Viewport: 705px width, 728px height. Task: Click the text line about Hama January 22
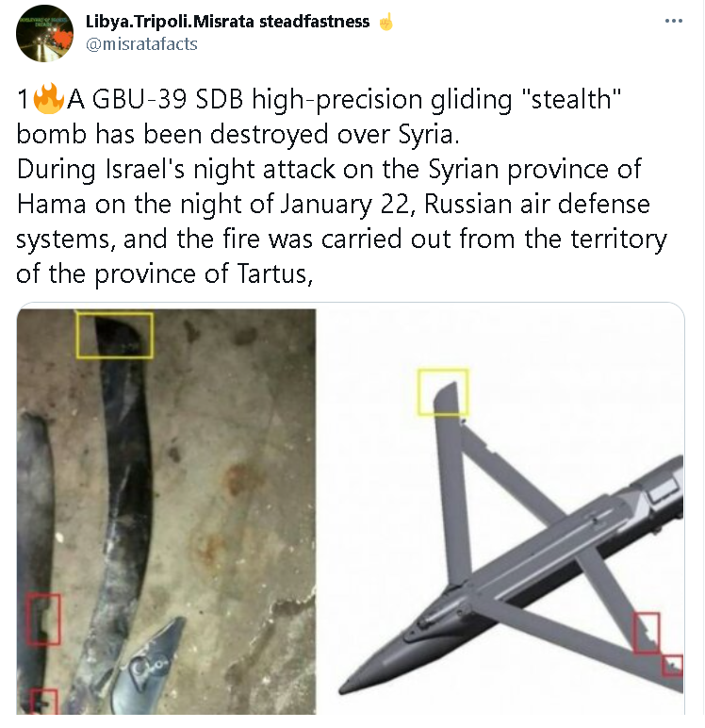point(334,204)
